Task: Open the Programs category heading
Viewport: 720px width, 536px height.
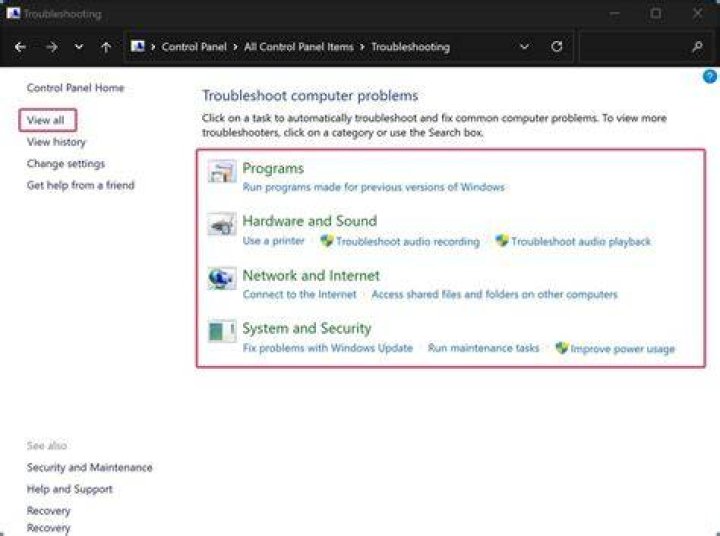Action: pos(273,168)
